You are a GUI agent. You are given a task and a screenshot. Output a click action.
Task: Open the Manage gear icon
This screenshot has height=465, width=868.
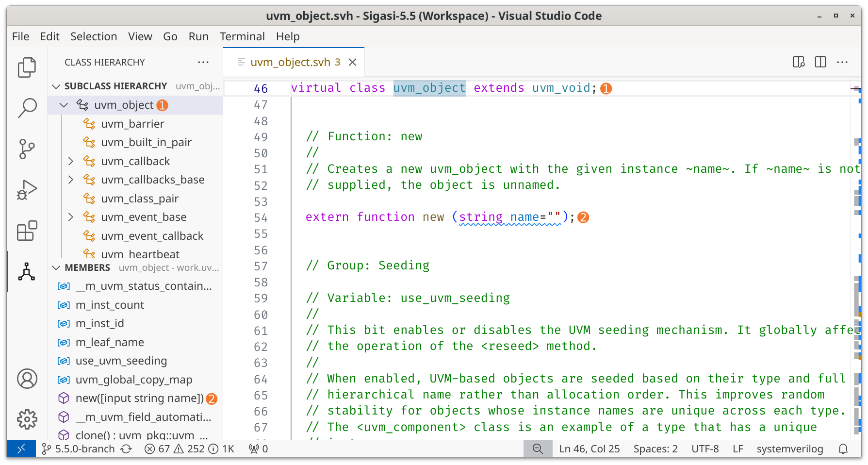(x=27, y=419)
